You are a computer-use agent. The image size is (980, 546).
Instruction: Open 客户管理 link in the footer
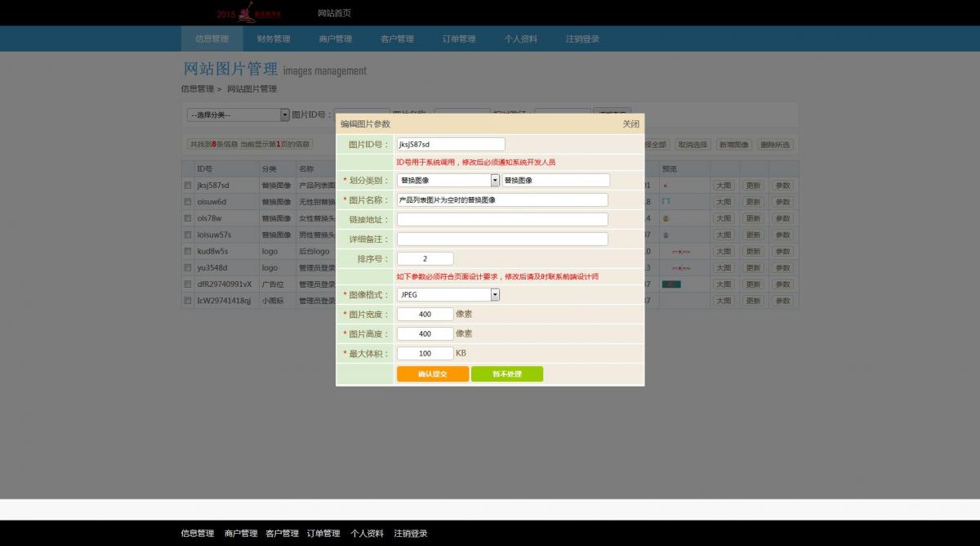pyautogui.click(x=282, y=533)
